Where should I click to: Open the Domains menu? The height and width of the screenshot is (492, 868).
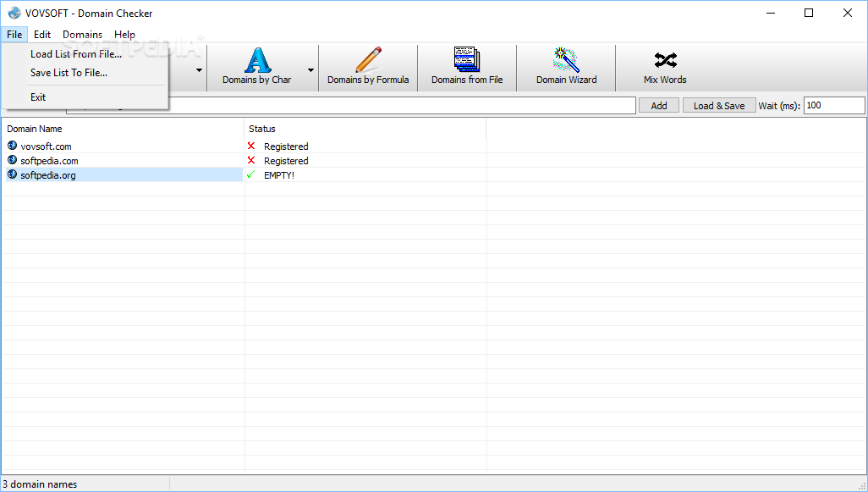tap(82, 35)
